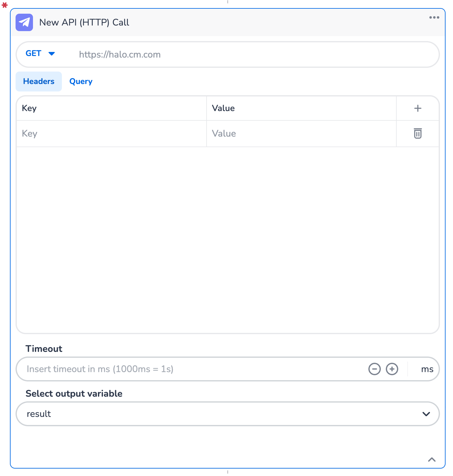Click the red asterisk required marker

pos(5,5)
